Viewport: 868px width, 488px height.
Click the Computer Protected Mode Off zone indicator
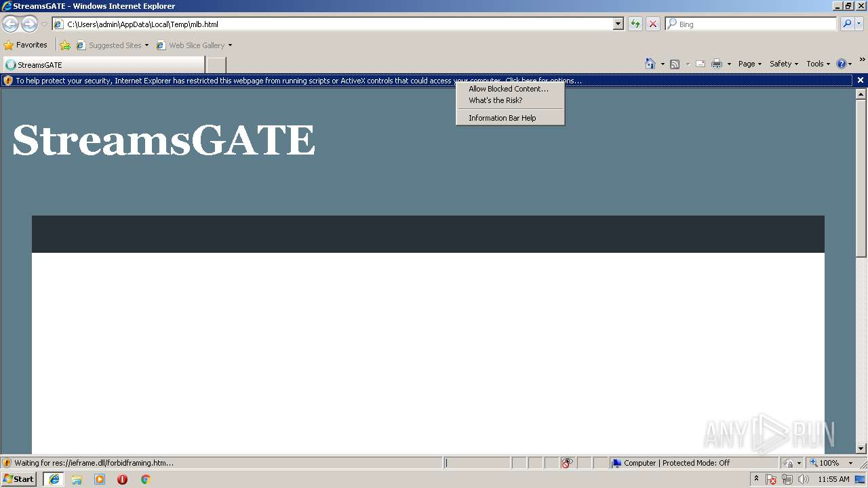click(694, 463)
